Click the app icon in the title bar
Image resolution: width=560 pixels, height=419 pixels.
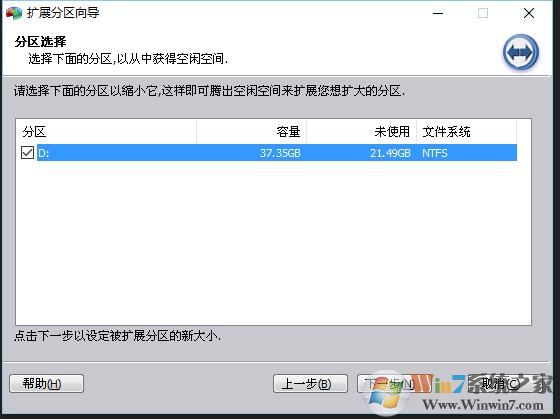point(14,13)
